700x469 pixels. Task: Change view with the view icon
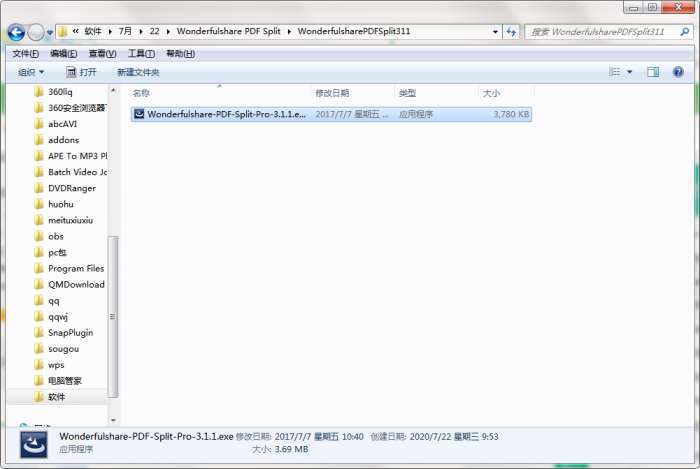tap(615, 72)
